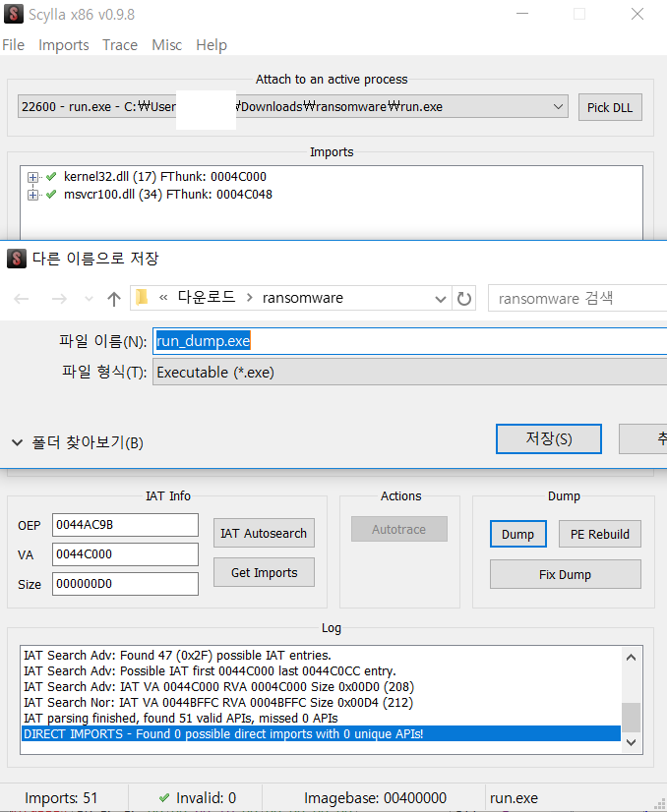Open the address bar history dropdown
Image resolution: width=667 pixels, height=812 pixels.
(441, 299)
